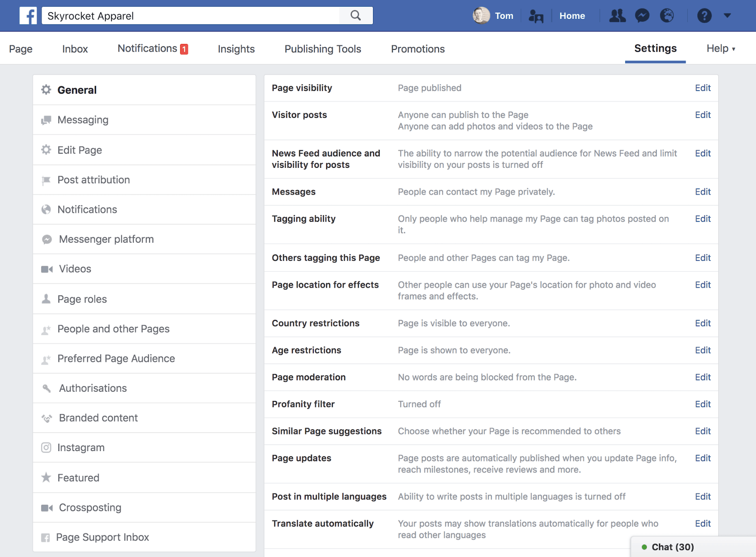Click the Messenger platform icon in sidebar

[46, 239]
